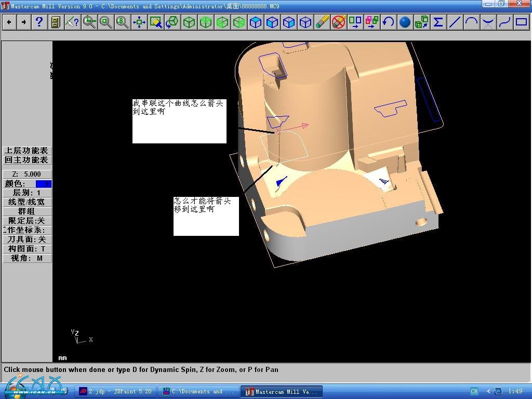
Task: Fit geometry to screen with four-arrow icon
Action: click(139, 22)
